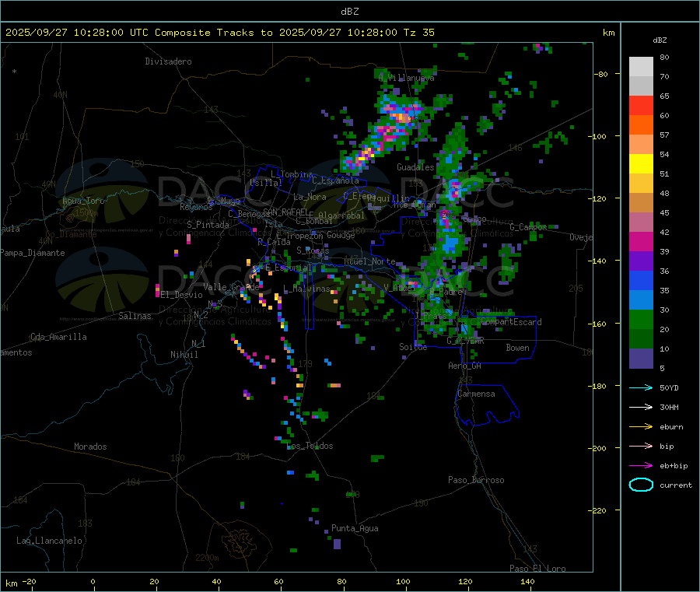Viewport: 700px width, 592px height.
Task: Click the cyan 50YD arrow icon in legend
Action: (x=641, y=387)
